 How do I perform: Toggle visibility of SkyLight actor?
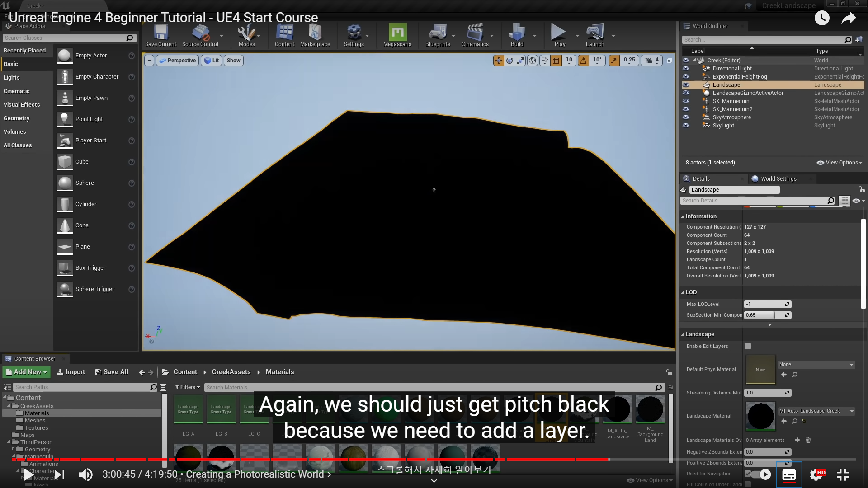pos(686,126)
